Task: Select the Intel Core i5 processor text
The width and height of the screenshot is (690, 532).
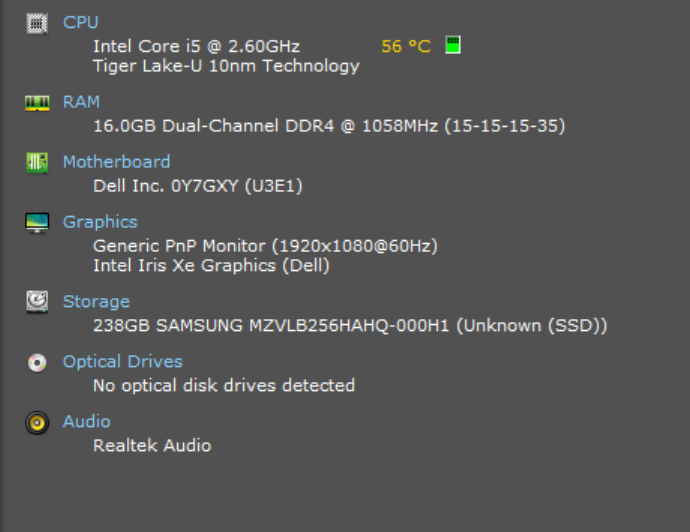Action: pyautogui.click(x=196, y=46)
